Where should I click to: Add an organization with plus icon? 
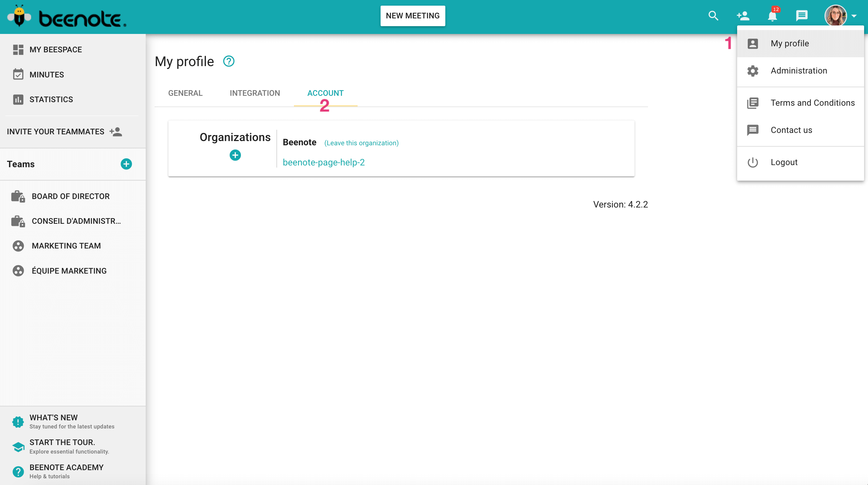click(235, 155)
